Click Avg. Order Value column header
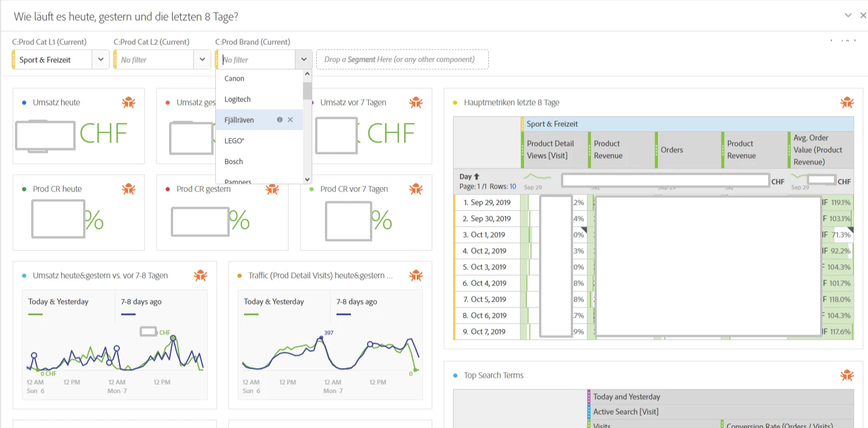 (821, 150)
